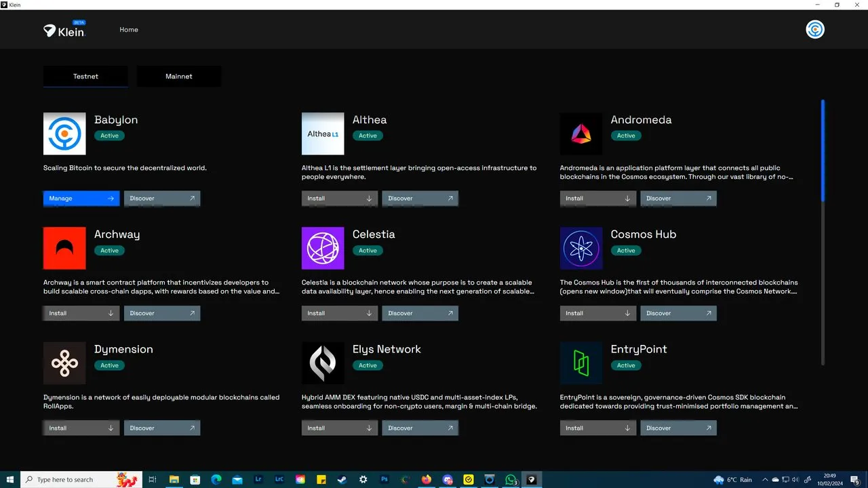The image size is (868, 488).
Task: Open Discover for Elys Network
Action: pyautogui.click(x=420, y=428)
